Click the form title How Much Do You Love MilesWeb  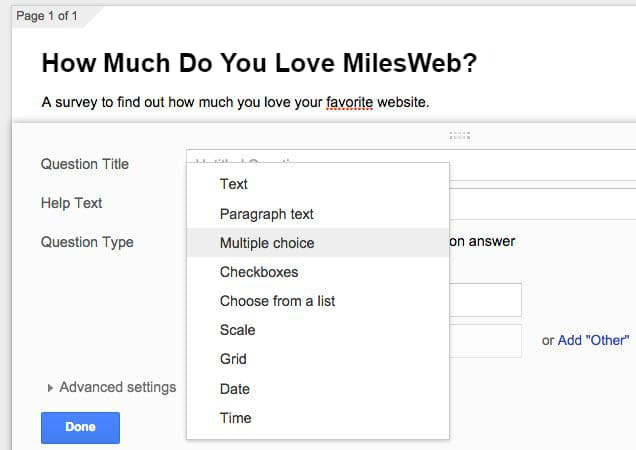[x=260, y=63]
